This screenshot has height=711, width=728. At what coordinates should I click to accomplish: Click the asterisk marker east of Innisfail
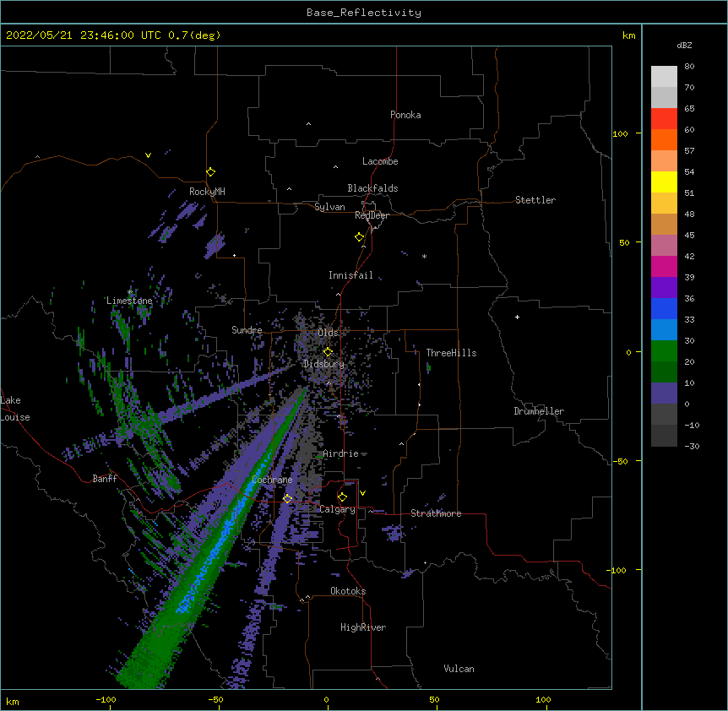coord(424,256)
